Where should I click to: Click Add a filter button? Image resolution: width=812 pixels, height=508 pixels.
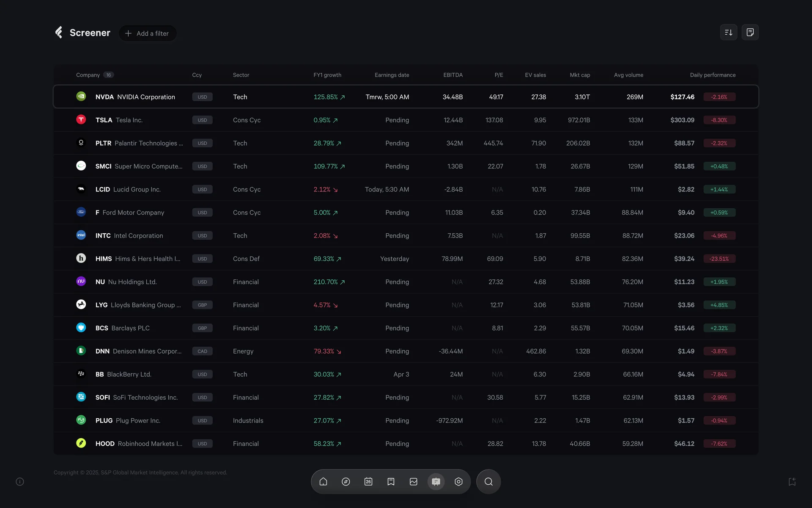(x=147, y=33)
